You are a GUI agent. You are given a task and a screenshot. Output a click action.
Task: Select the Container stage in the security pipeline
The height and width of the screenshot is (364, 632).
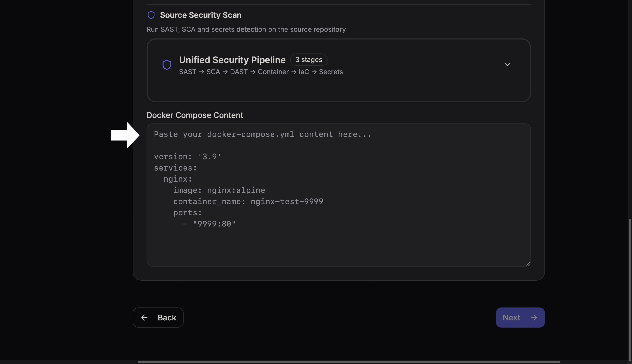click(x=273, y=72)
